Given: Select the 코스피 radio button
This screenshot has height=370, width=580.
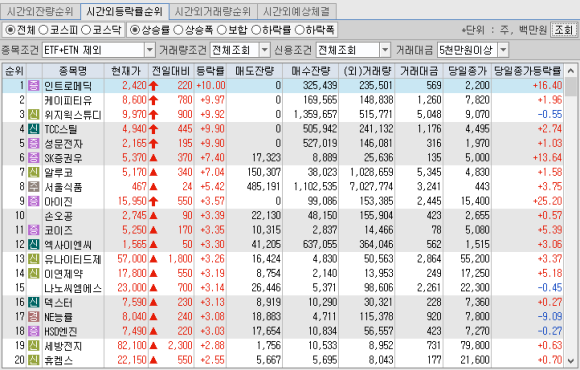Looking at the screenshot, I should (x=43, y=30).
